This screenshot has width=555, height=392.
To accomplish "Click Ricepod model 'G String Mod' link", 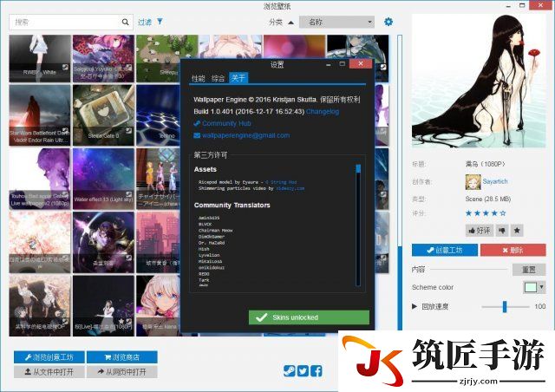I will (x=281, y=182).
